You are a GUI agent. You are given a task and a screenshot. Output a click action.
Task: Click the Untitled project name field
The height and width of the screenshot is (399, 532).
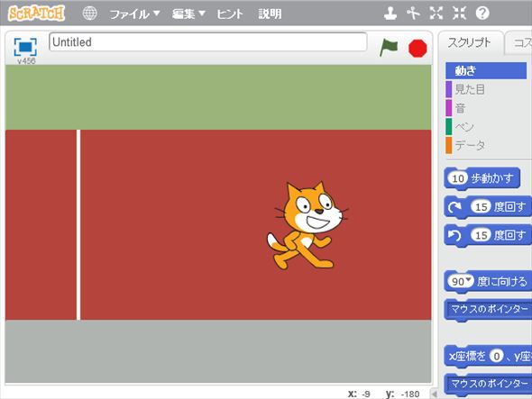(x=208, y=42)
